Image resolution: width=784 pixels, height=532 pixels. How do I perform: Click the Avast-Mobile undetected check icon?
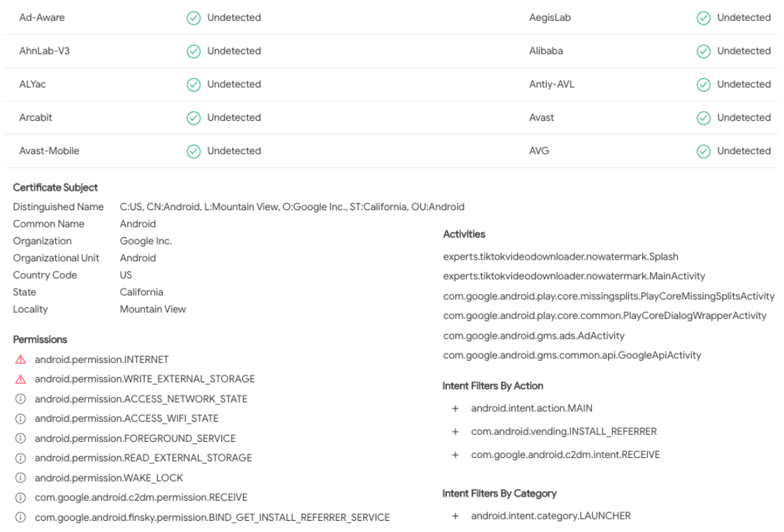pyautogui.click(x=193, y=152)
